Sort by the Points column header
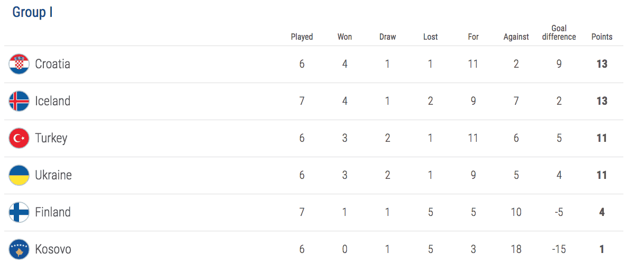Viewport: 644px width, 271px height. coord(602,37)
